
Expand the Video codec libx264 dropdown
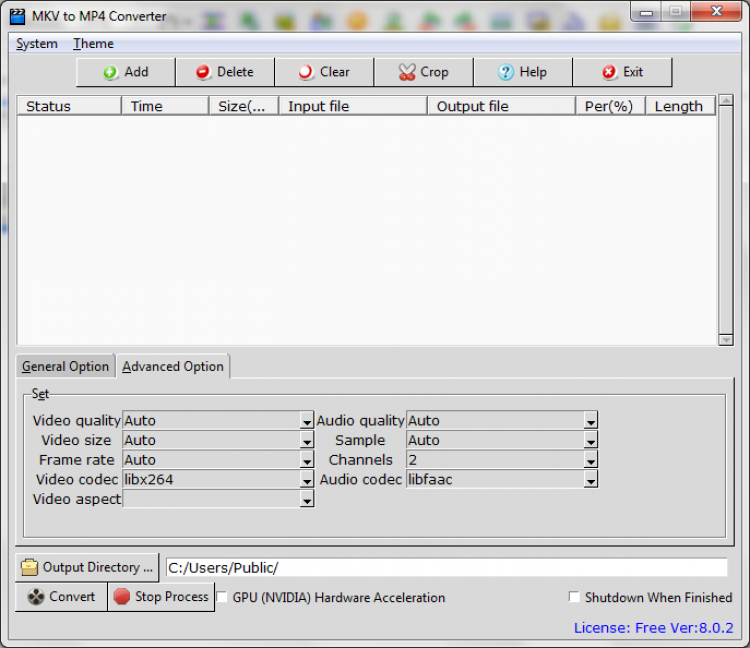307,480
